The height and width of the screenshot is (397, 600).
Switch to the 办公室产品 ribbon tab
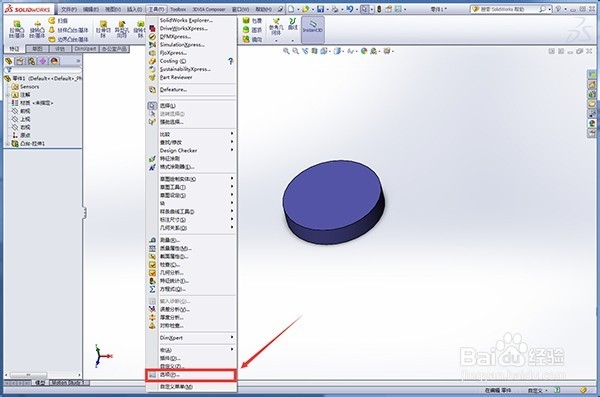click(114, 49)
